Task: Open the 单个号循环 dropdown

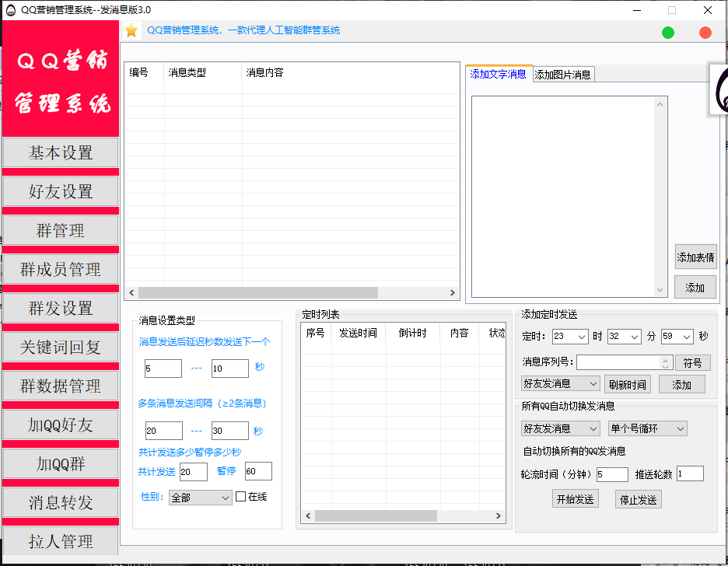Action: coord(647,428)
